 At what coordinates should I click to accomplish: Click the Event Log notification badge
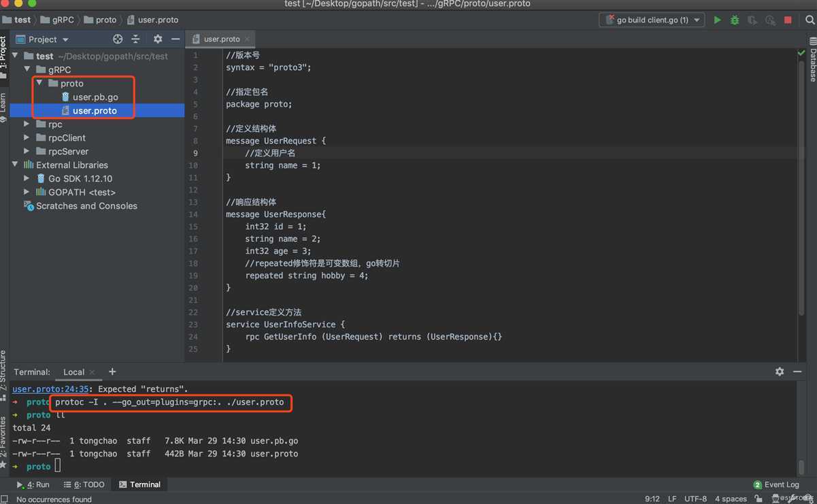click(x=757, y=484)
